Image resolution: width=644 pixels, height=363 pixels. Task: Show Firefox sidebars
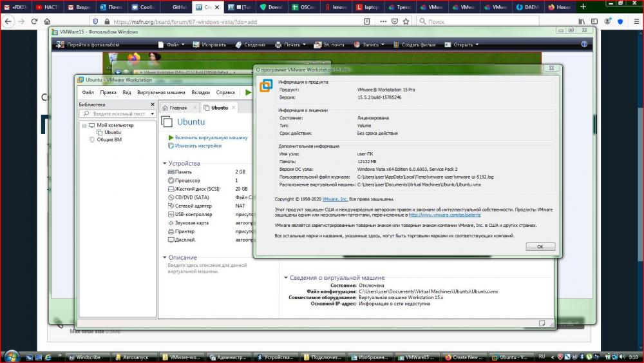click(594, 21)
